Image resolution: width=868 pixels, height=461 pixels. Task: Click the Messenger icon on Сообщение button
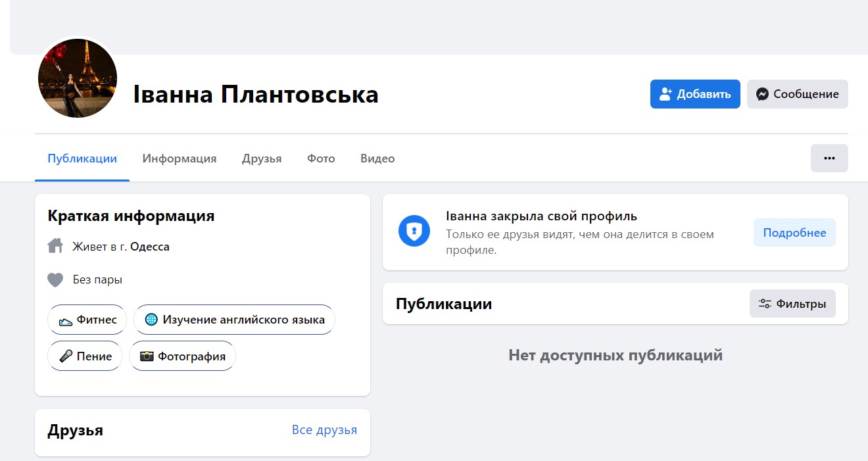click(x=762, y=94)
